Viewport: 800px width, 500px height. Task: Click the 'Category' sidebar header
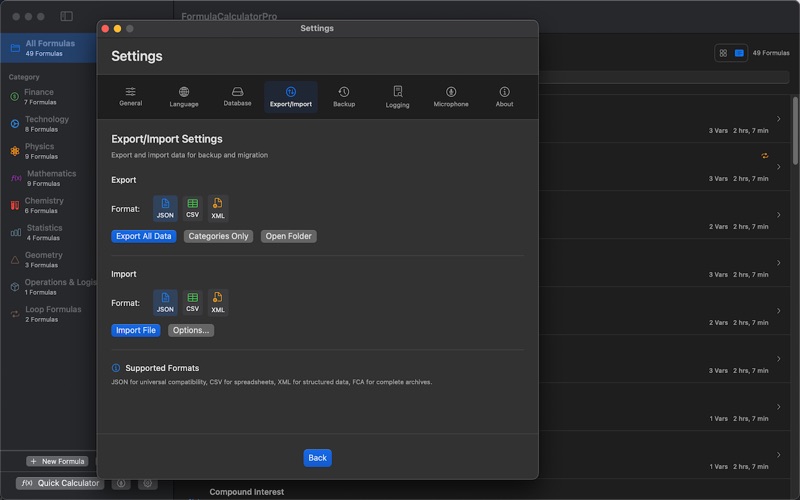coord(24,77)
